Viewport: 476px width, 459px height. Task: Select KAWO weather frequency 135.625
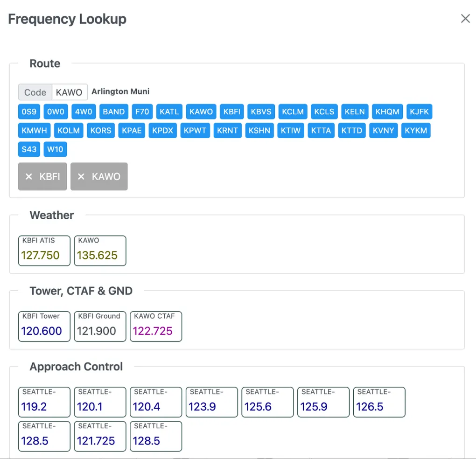click(x=100, y=251)
